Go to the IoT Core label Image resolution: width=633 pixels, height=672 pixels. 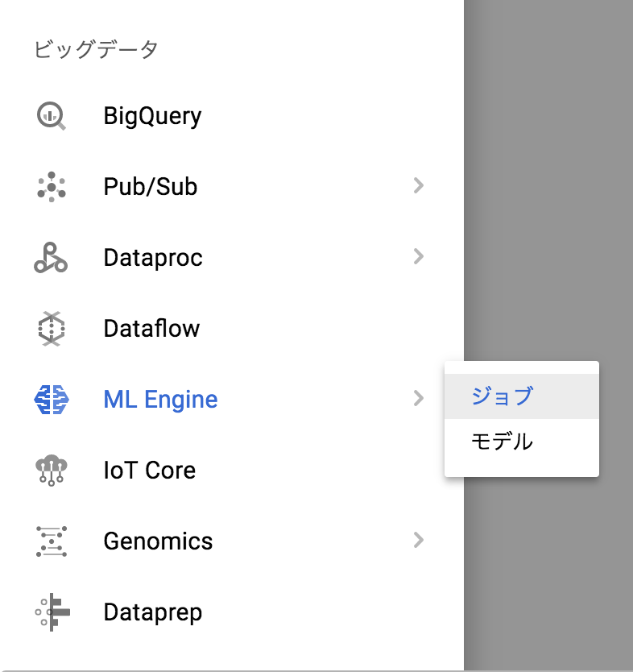149,471
